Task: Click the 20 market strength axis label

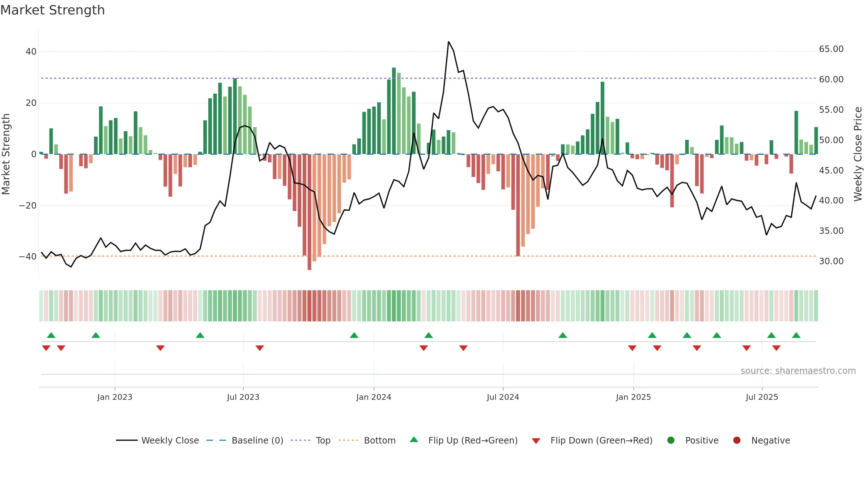Action: 31,103
